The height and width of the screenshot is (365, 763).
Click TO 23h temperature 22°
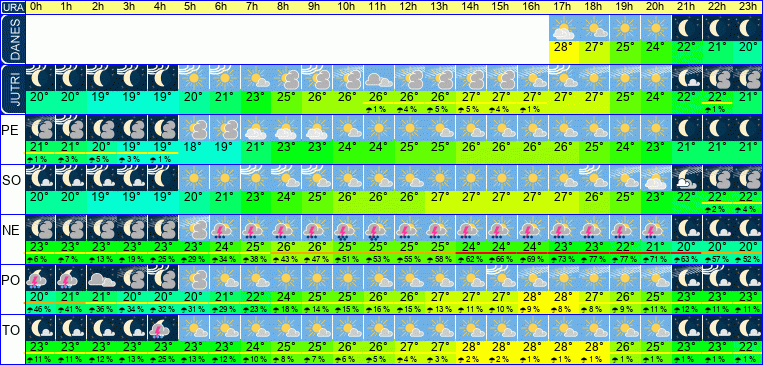pos(747,347)
